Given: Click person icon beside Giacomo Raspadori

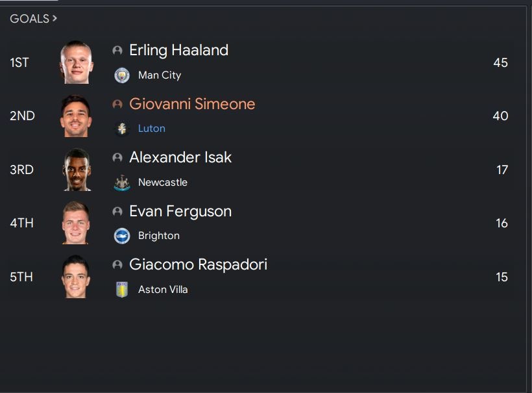Looking at the screenshot, I should (117, 264).
